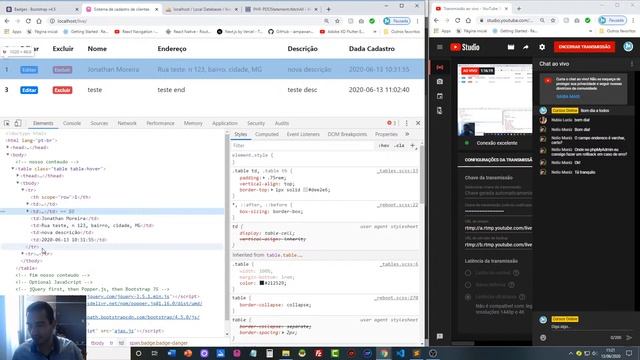Switch to the Sources tab in DevTools
This screenshot has width=640, height=360.
click(99, 123)
